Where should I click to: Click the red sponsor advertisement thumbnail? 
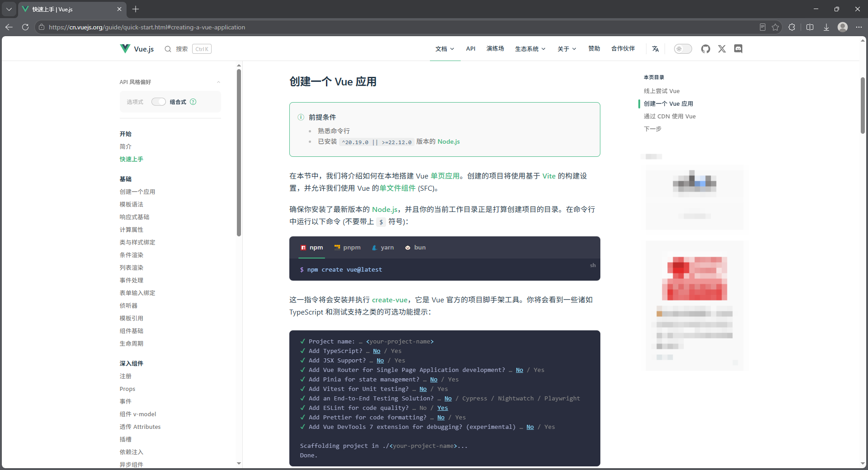click(695, 278)
